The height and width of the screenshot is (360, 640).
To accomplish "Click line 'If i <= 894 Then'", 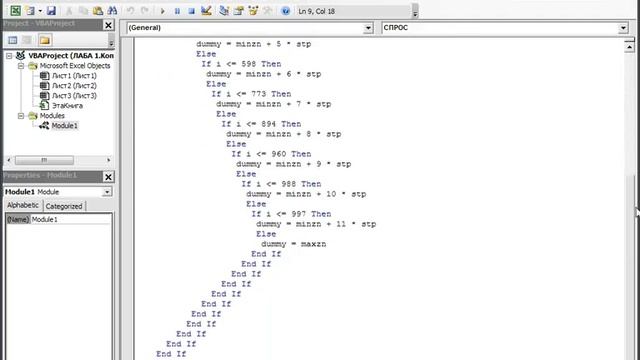I will point(261,124).
